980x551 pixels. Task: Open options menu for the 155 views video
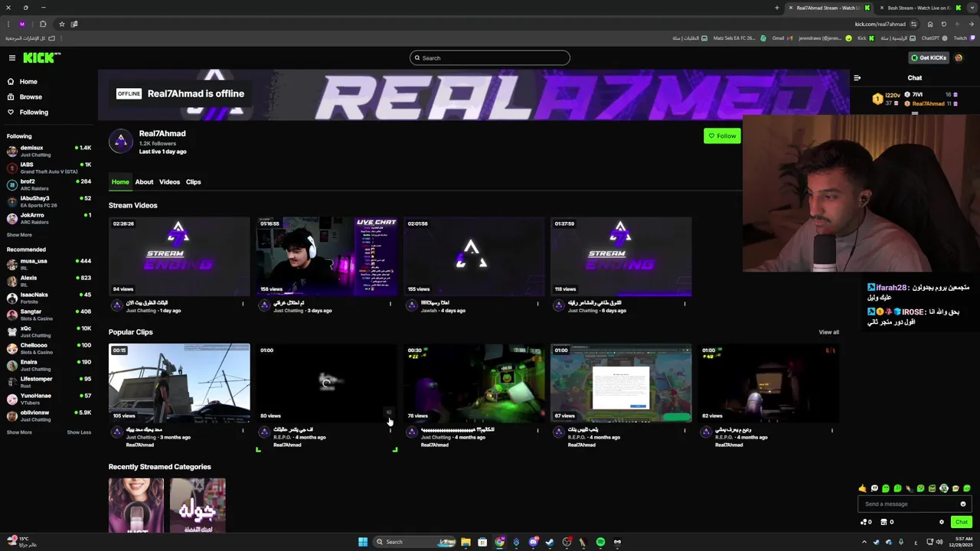537,304
